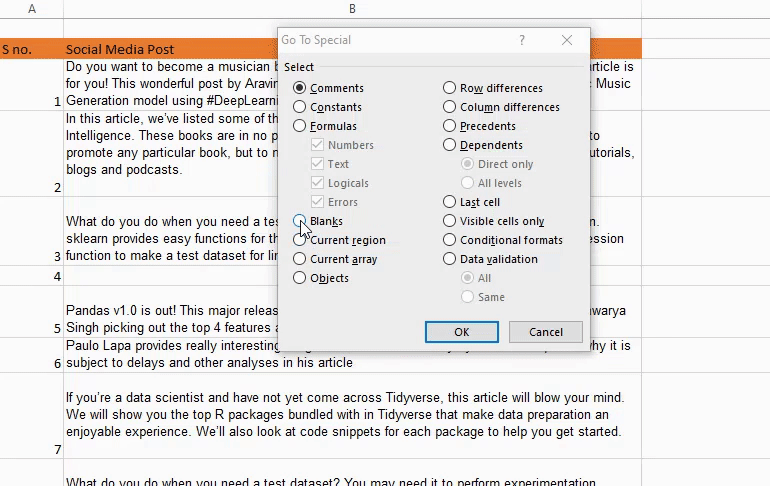The width and height of the screenshot is (770, 486).
Task: Click OK in Go To Special dialog
Action: tap(461, 332)
